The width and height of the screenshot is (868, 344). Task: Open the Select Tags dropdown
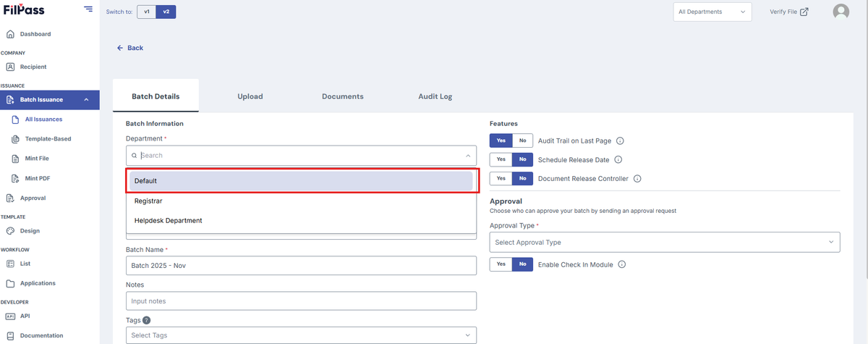click(x=301, y=335)
